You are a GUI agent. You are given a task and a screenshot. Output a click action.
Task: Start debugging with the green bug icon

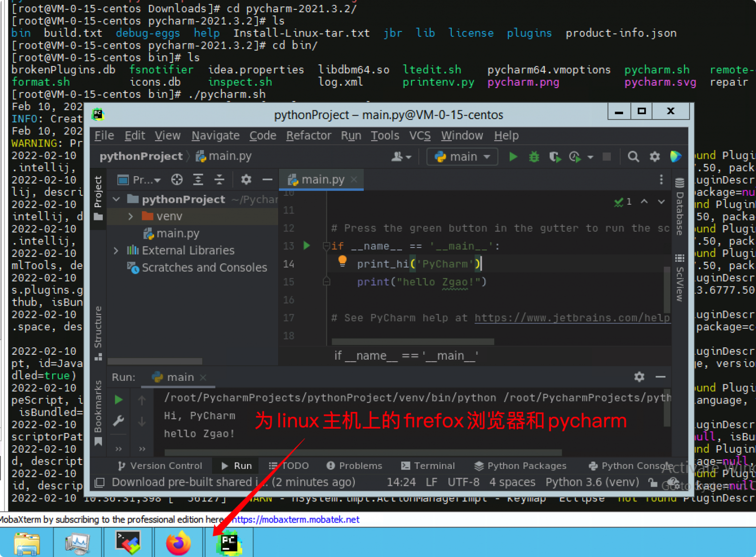click(534, 156)
